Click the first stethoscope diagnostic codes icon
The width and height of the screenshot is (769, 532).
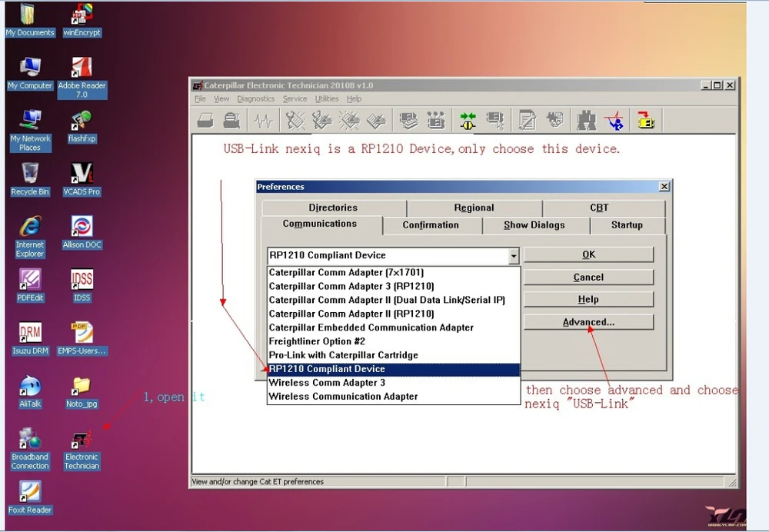tap(295, 120)
